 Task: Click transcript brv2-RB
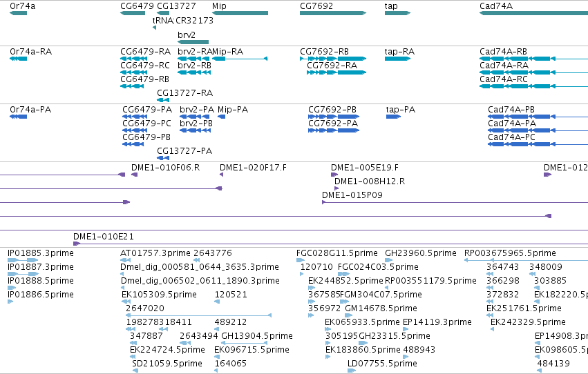click(x=194, y=72)
